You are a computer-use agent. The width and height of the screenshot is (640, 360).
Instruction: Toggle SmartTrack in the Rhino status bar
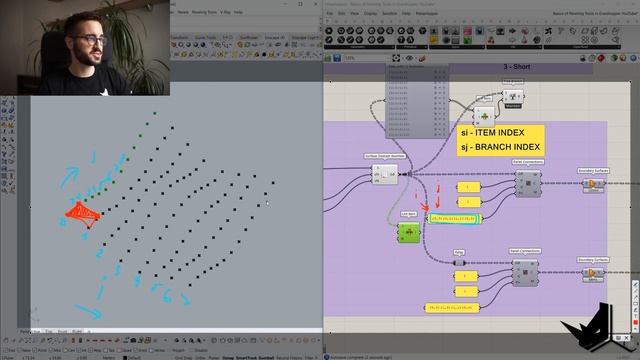point(247,358)
